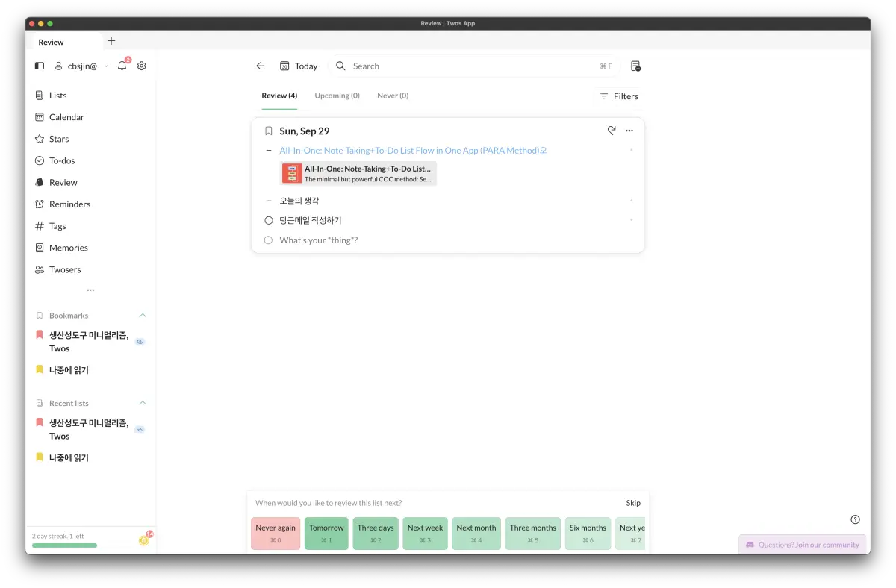Open a new tab with the plus icon
Screen dimensions: 896x588
(111, 41)
